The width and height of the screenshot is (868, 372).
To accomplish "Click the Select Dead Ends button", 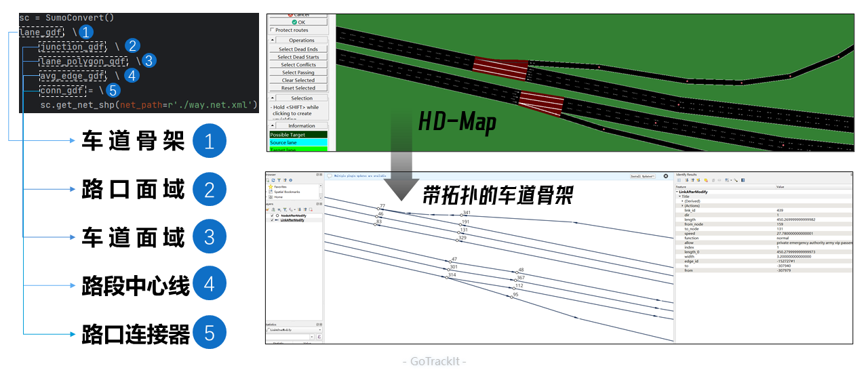I will pos(298,49).
